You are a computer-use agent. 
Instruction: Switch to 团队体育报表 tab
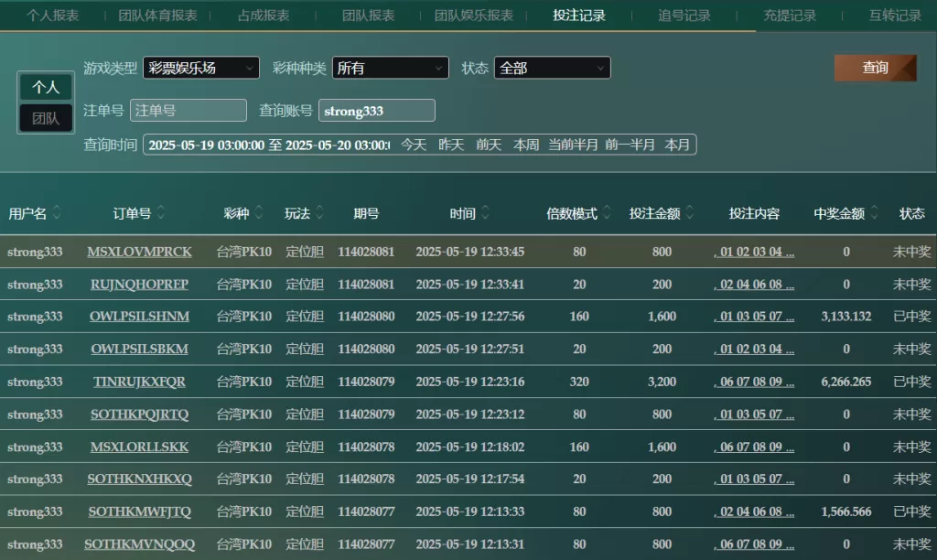[157, 16]
